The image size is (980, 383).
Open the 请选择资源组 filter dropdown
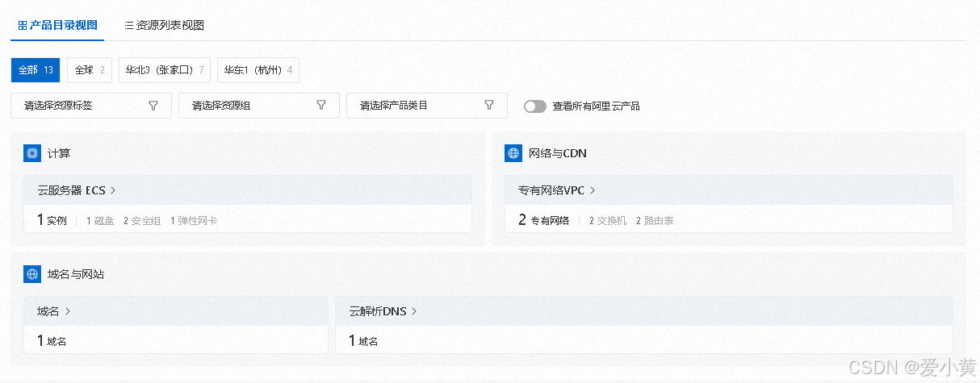click(x=259, y=106)
